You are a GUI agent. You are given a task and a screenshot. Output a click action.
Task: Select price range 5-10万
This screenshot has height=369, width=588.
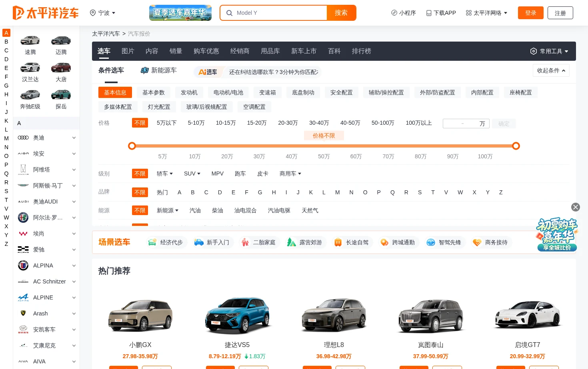pyautogui.click(x=196, y=123)
